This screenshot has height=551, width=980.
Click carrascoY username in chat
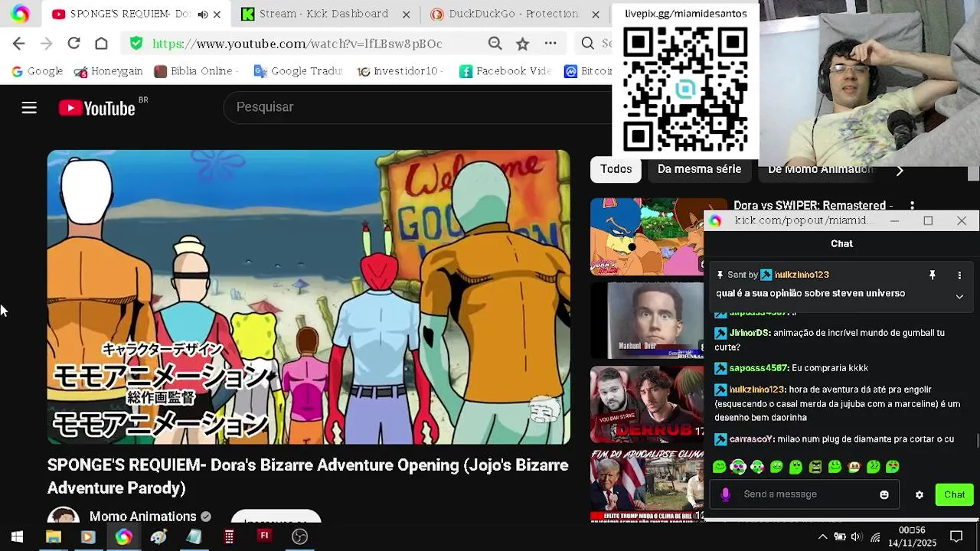coord(750,439)
